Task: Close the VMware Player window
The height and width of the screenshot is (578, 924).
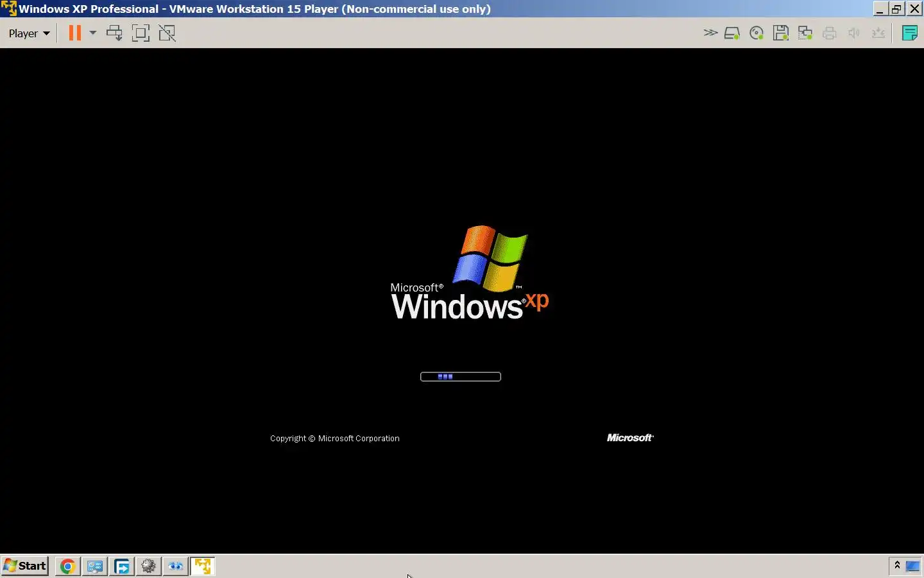Action: (x=914, y=9)
